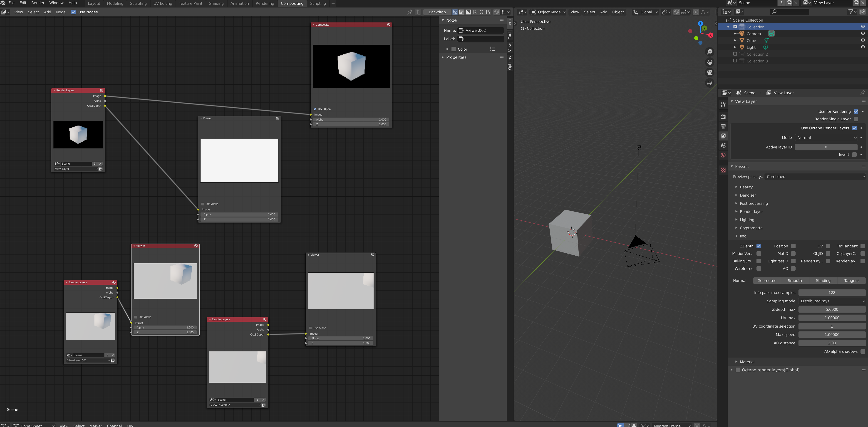
Task: Click the Backdrop button in compositor header
Action: [437, 12]
